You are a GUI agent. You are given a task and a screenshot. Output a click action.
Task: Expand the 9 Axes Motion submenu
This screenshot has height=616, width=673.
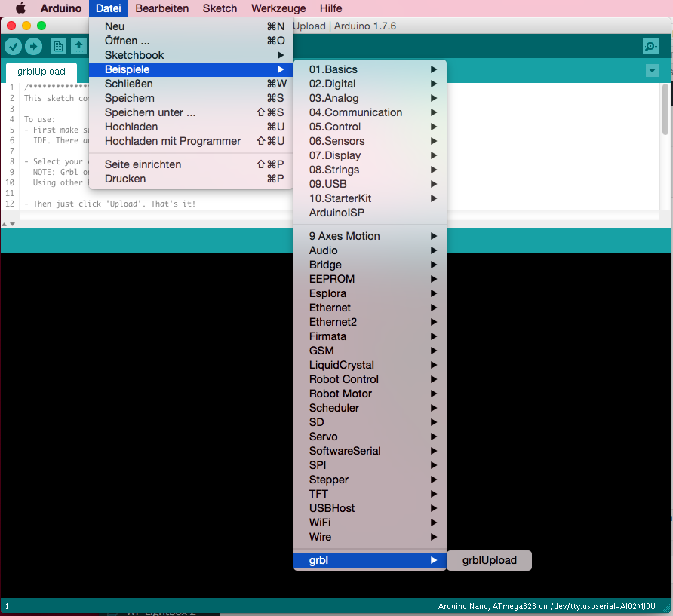[x=370, y=236]
